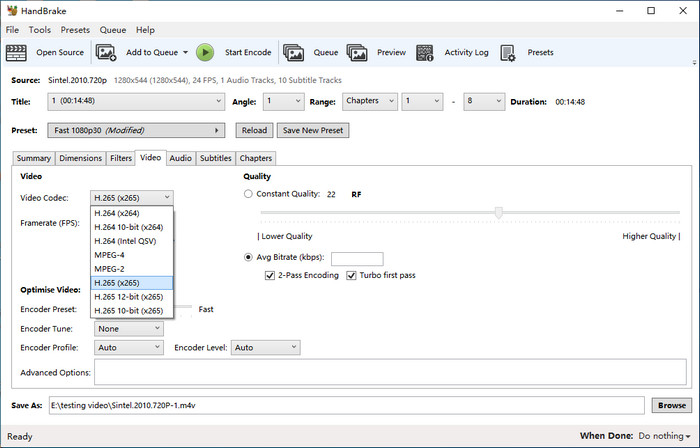Open the Queue menu

pyautogui.click(x=112, y=30)
